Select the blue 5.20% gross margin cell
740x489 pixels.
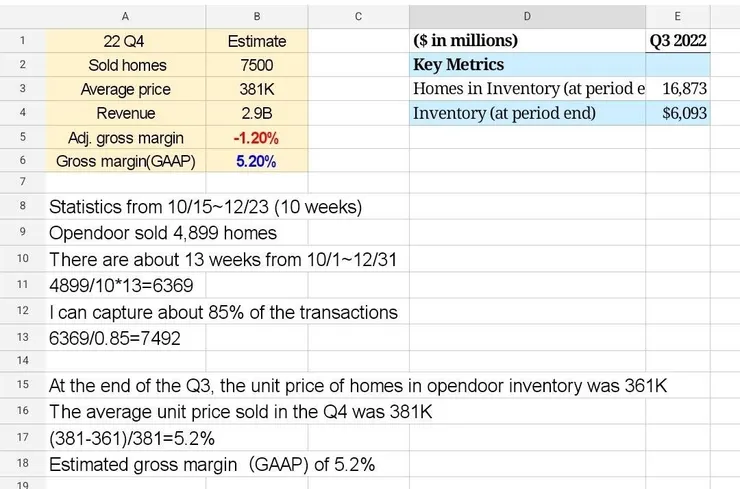click(257, 161)
